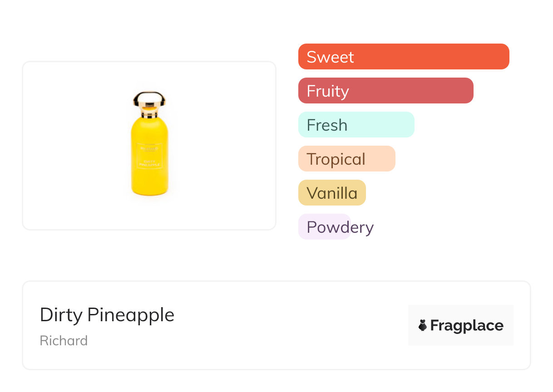This screenshot has height=392, width=553.
Task: Click the Powdery text label
Action: 340,227
